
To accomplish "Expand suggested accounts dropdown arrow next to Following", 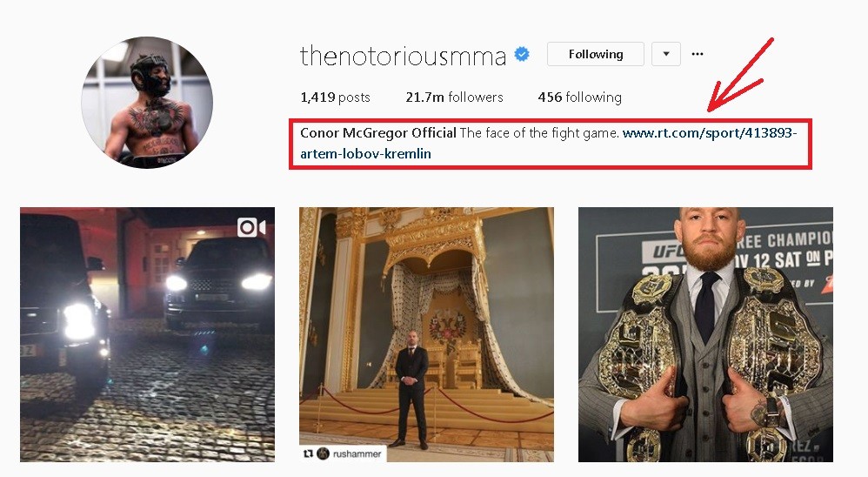I will tap(666, 54).
